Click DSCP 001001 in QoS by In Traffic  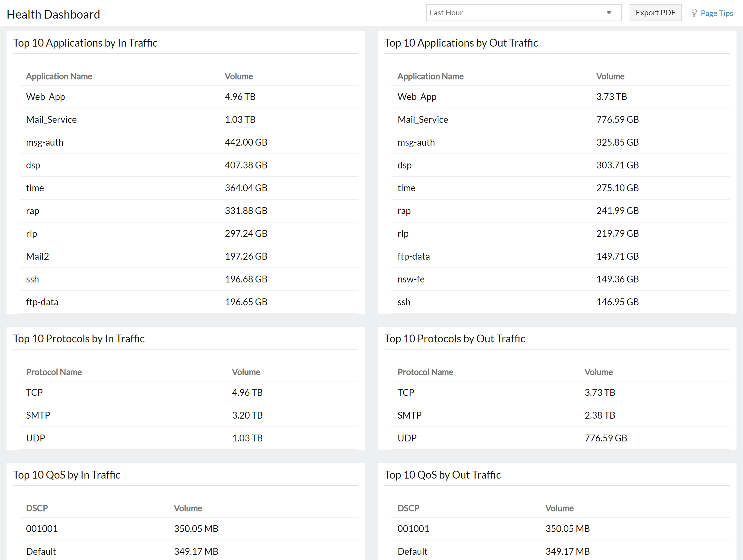(x=42, y=528)
